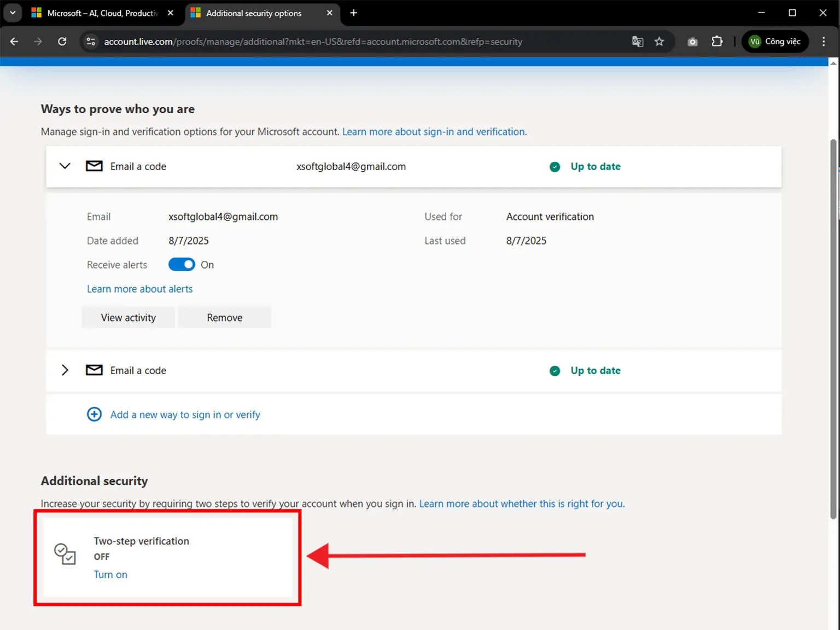Bookmark this page with the star icon
Image resolution: width=840 pixels, height=630 pixels.
point(660,41)
